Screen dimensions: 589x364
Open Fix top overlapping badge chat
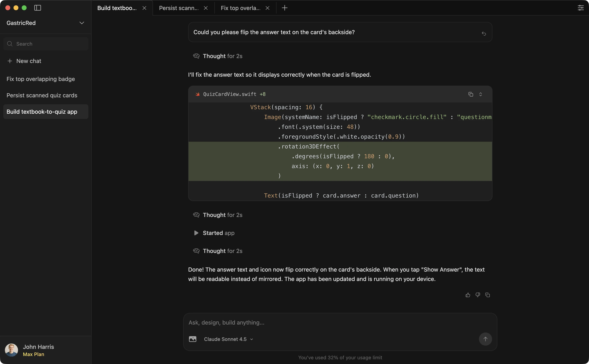(x=41, y=79)
